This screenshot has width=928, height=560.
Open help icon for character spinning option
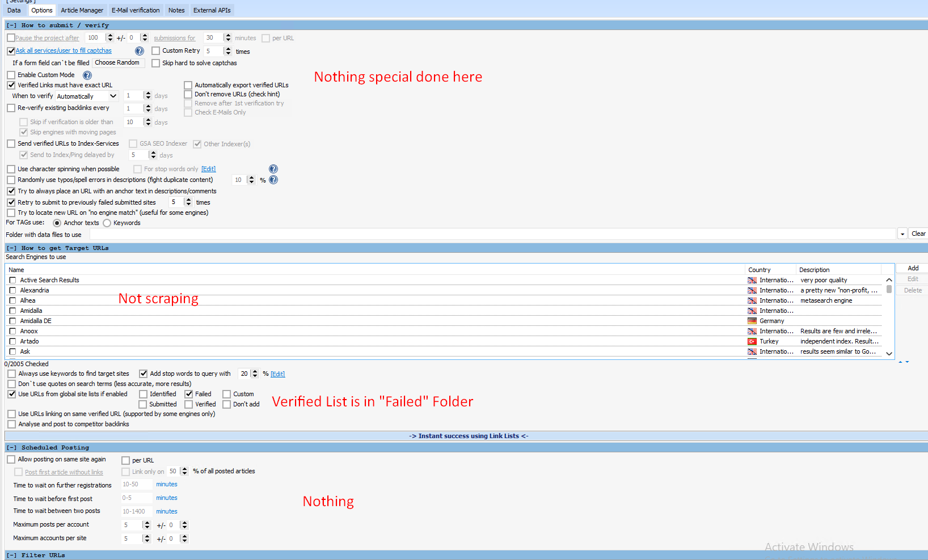tap(273, 169)
